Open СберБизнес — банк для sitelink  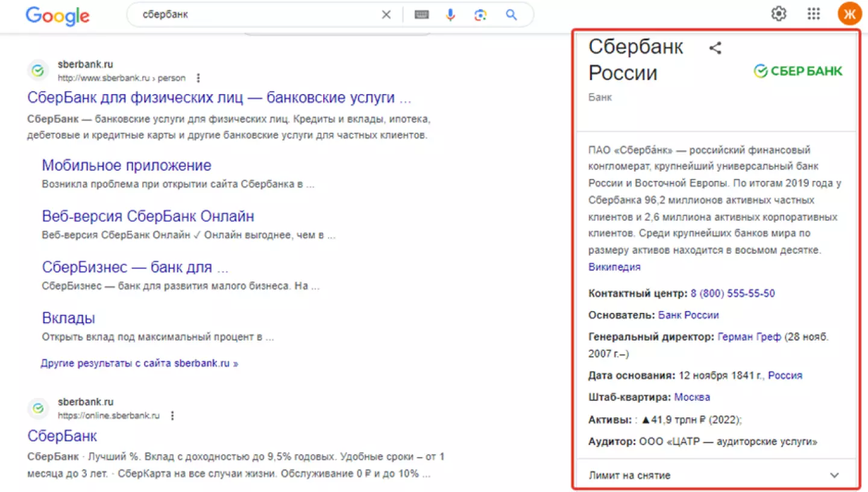coord(135,267)
